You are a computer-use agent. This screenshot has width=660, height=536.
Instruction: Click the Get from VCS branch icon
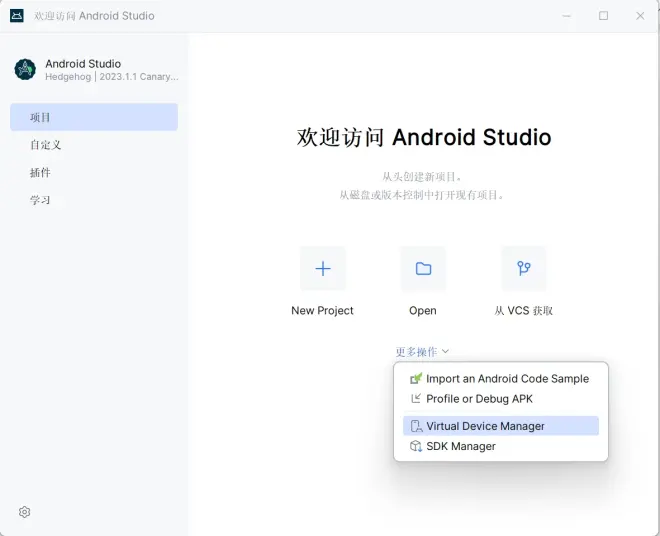[524, 269]
